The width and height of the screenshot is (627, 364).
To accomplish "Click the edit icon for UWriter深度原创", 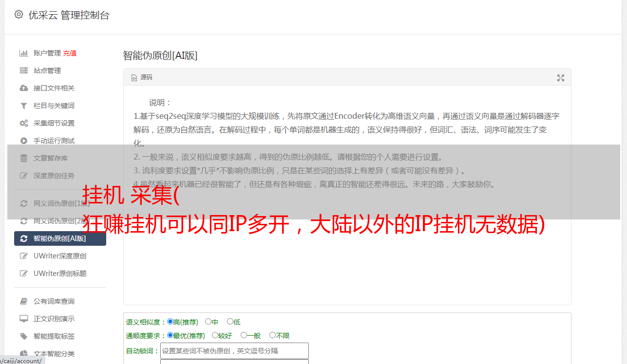I will coord(23,256).
